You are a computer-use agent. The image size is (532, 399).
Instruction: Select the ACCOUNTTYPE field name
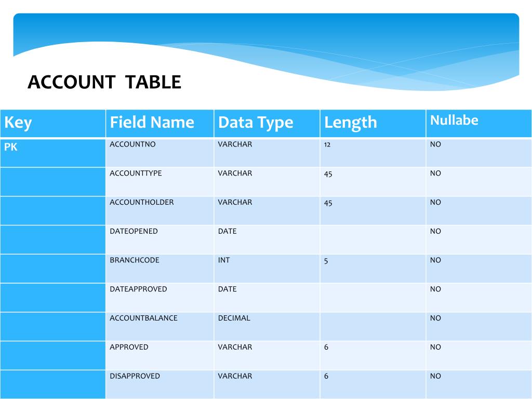point(136,173)
